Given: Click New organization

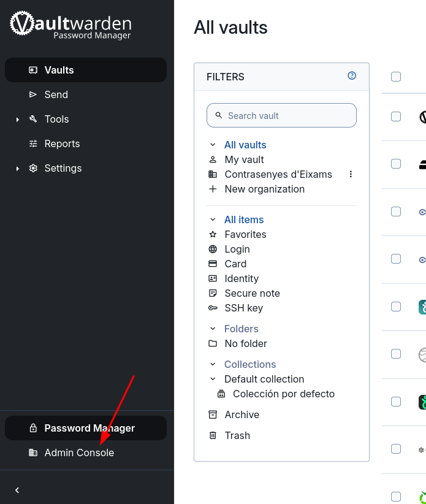Looking at the screenshot, I should (264, 189).
